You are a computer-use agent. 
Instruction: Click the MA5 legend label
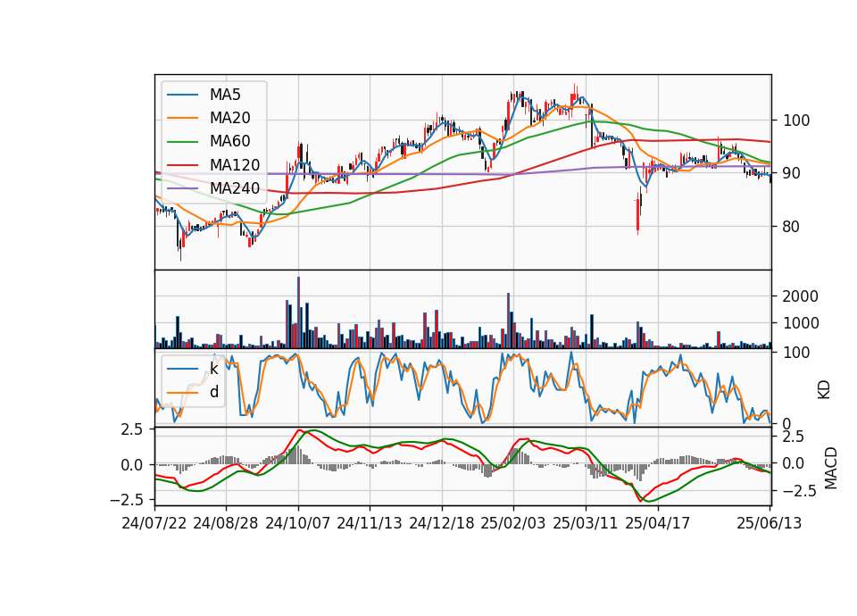(x=225, y=95)
